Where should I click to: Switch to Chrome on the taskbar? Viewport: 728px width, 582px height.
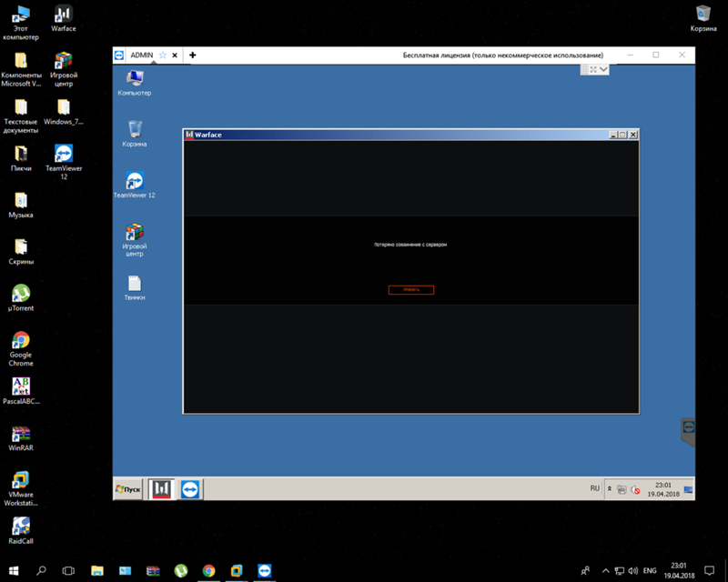click(209, 570)
